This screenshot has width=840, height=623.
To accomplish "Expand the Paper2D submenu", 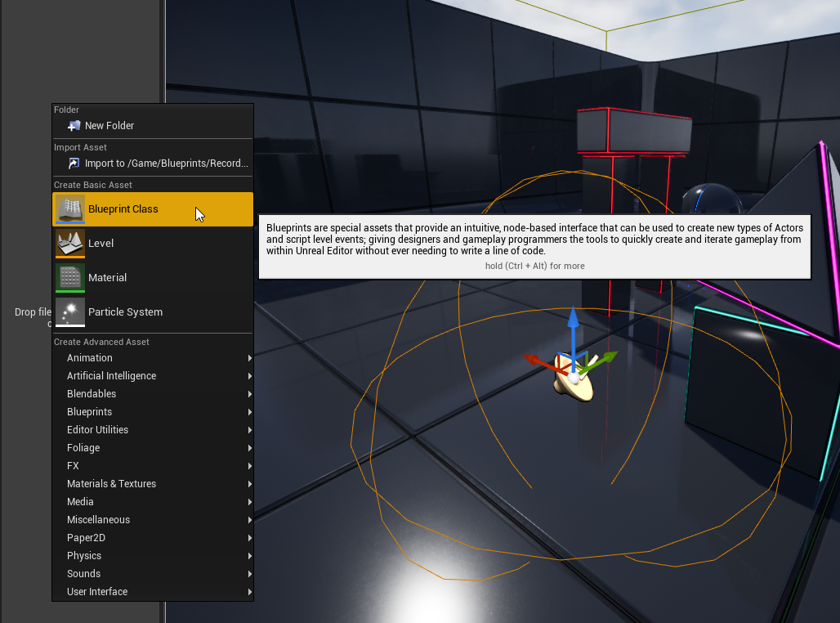I will click(x=153, y=538).
